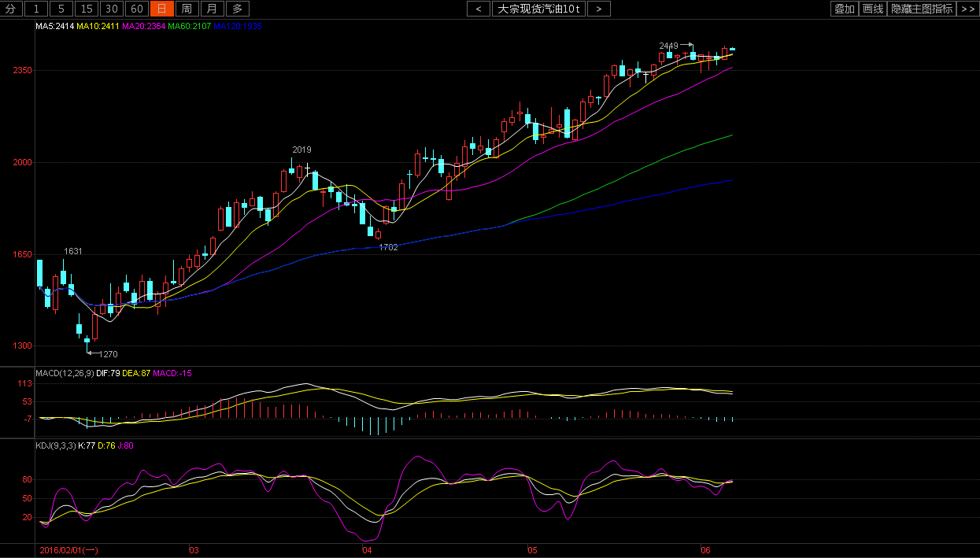This screenshot has width=980, height=558.
Task: Click the MA60:2107 indicator label
Action: [190, 26]
